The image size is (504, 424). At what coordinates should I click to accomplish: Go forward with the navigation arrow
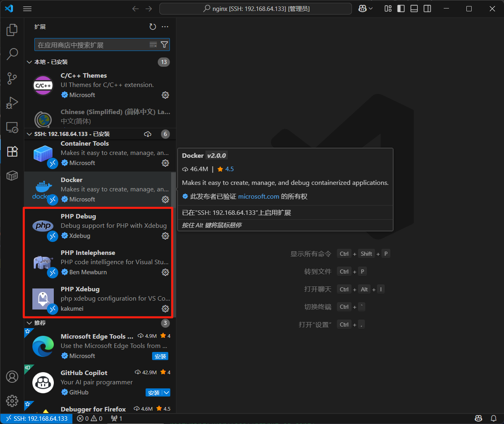coord(149,8)
